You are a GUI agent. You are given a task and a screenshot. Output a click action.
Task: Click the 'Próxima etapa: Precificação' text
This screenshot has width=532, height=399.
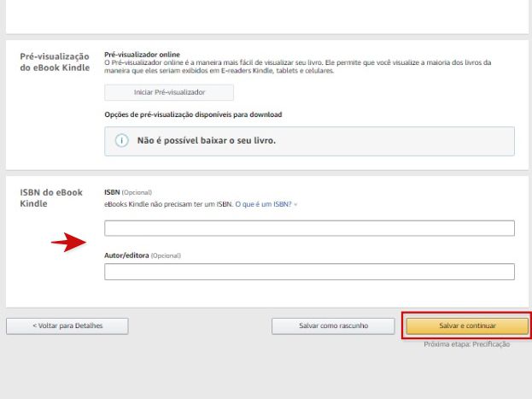click(466, 344)
